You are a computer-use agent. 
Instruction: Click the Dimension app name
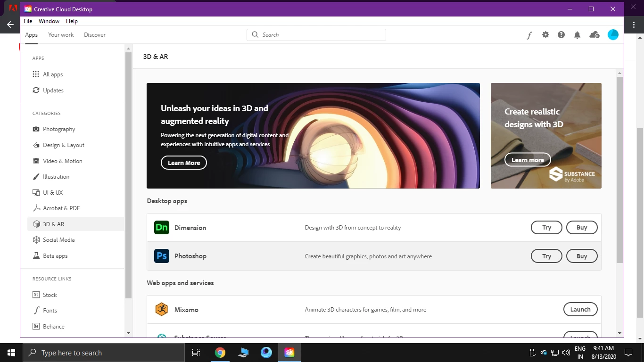click(x=190, y=228)
